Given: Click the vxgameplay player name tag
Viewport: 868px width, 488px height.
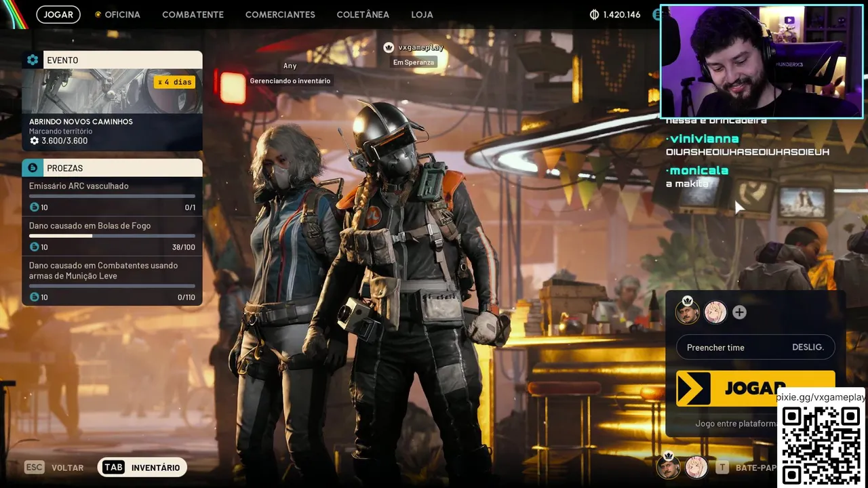Looking at the screenshot, I should click(x=420, y=47).
